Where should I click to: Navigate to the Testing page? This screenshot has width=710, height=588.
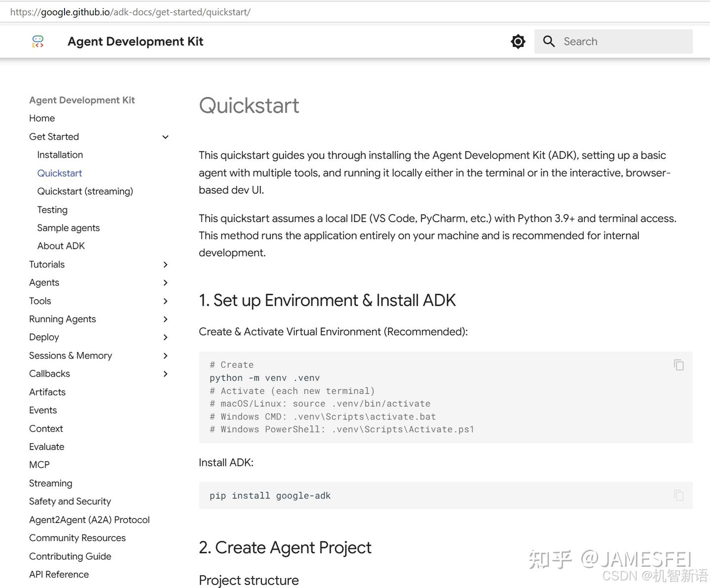click(52, 209)
